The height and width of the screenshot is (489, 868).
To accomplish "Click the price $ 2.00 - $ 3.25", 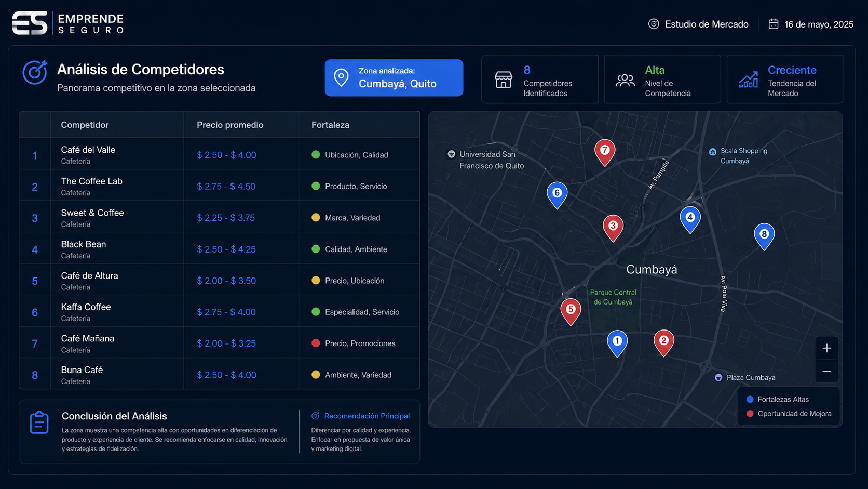I will (x=226, y=343).
